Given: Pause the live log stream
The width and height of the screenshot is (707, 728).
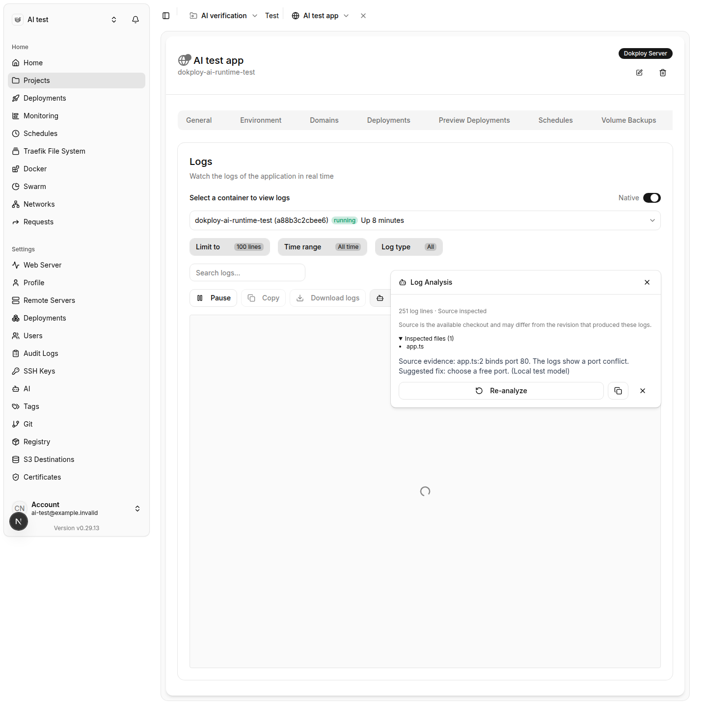Looking at the screenshot, I should (x=214, y=298).
